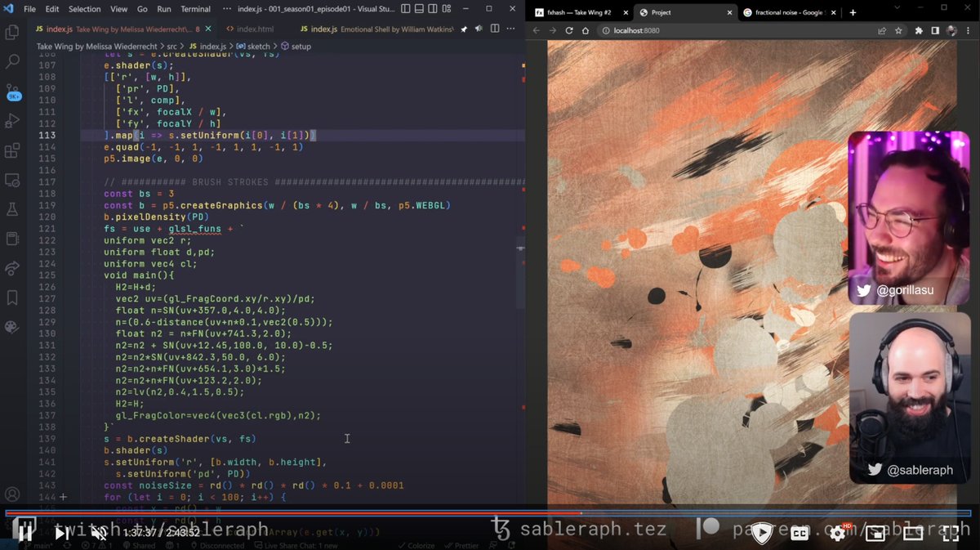Open the Accounts icon in activity bar
980x550 pixels.
(x=12, y=494)
